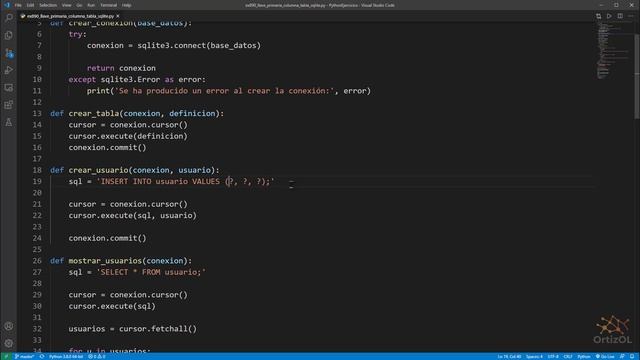The height and width of the screenshot is (360, 640).
Task: Open Manage gear icon
Action: (x=9, y=343)
